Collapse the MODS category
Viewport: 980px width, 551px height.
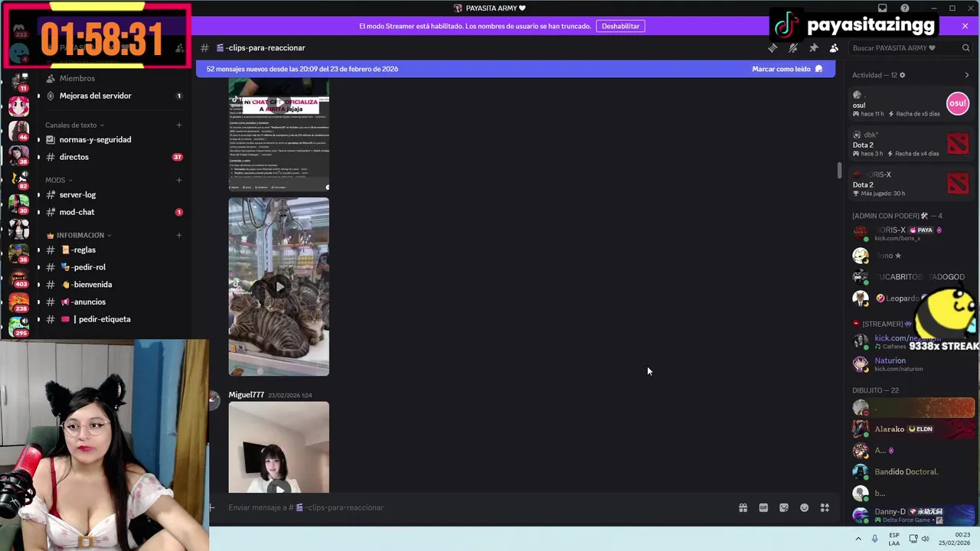click(x=58, y=180)
